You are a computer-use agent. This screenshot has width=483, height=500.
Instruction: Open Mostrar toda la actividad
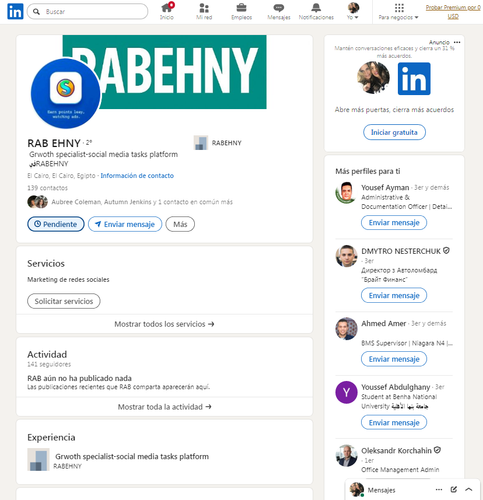(x=164, y=407)
